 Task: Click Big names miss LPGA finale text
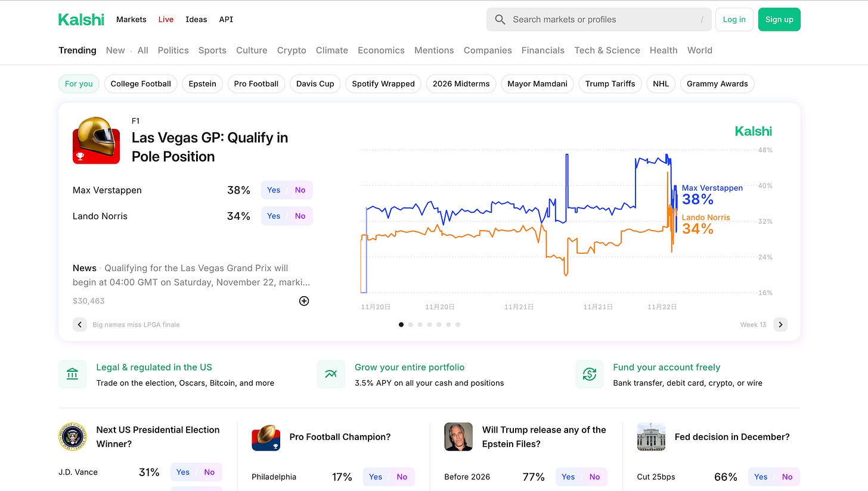tap(136, 325)
